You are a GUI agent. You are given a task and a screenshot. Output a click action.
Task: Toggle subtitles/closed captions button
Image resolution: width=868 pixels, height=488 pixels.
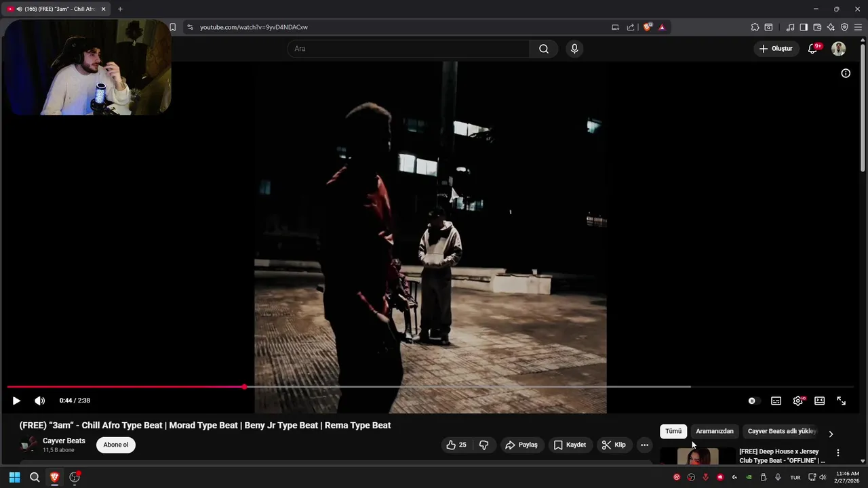776,401
